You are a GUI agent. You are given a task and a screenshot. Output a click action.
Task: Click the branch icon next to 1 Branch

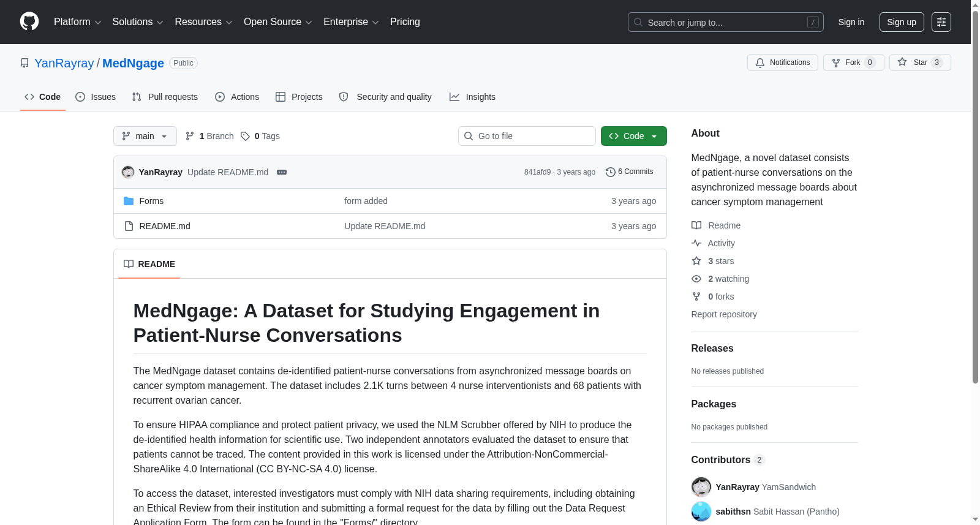[x=190, y=136]
